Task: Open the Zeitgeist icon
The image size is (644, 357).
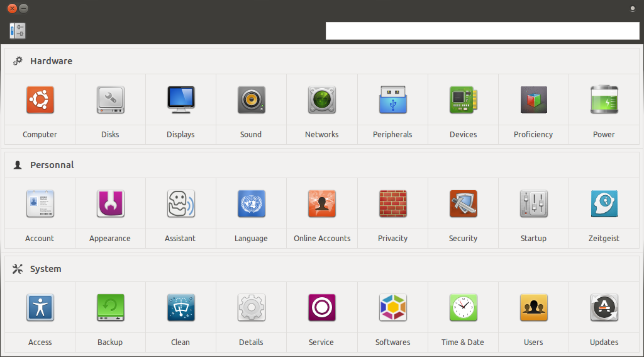Action: click(x=604, y=203)
